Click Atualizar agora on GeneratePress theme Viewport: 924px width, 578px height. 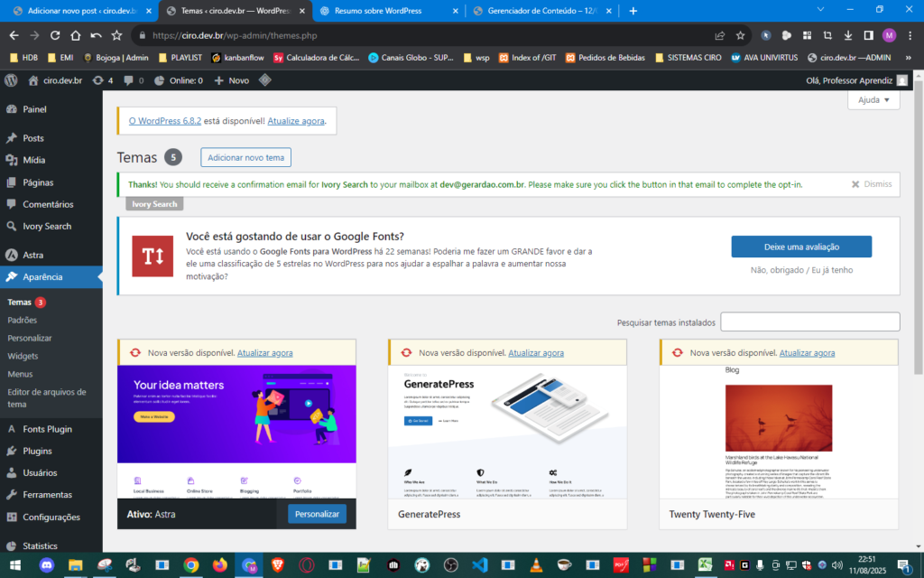pyautogui.click(x=536, y=353)
